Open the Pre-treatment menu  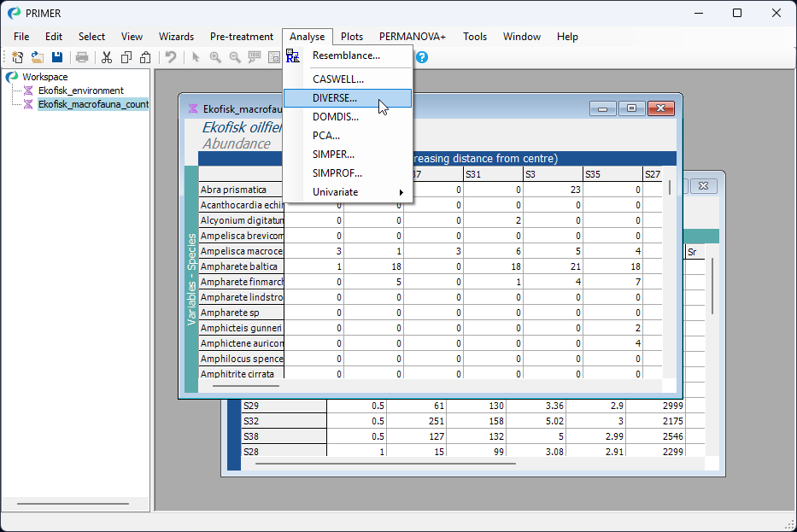click(x=242, y=37)
